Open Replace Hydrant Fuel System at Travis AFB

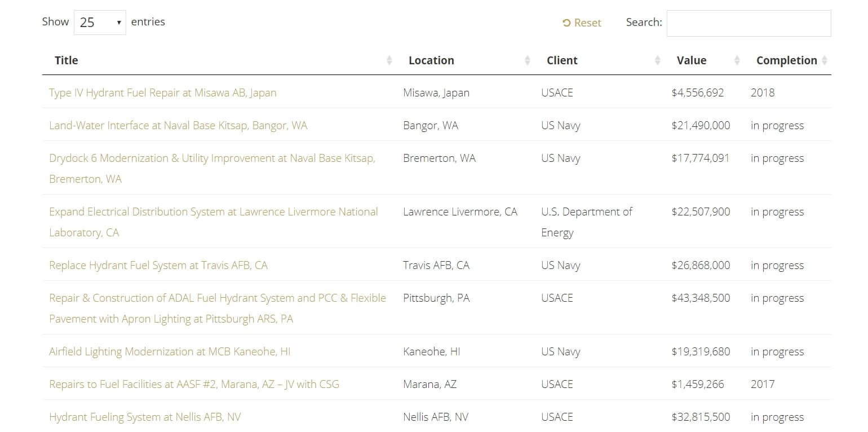click(158, 265)
